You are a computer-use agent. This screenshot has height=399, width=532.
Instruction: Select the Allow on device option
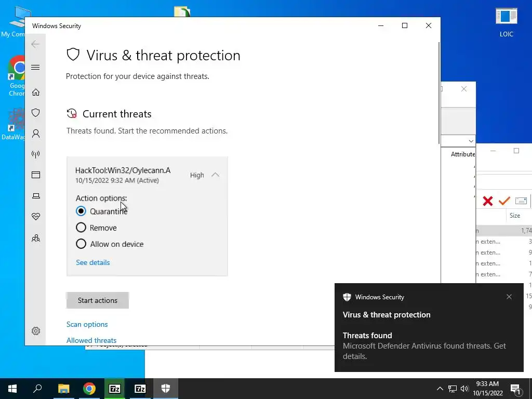coord(81,244)
